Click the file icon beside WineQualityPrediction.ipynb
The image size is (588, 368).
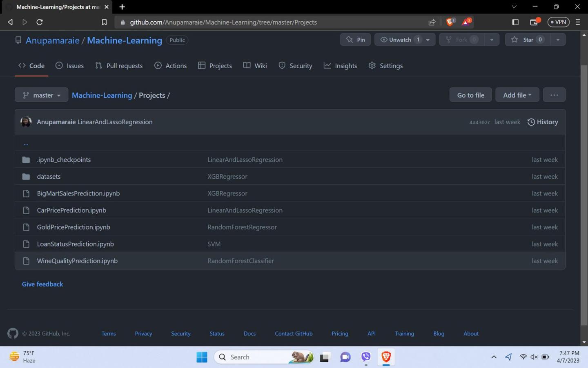pos(26,261)
